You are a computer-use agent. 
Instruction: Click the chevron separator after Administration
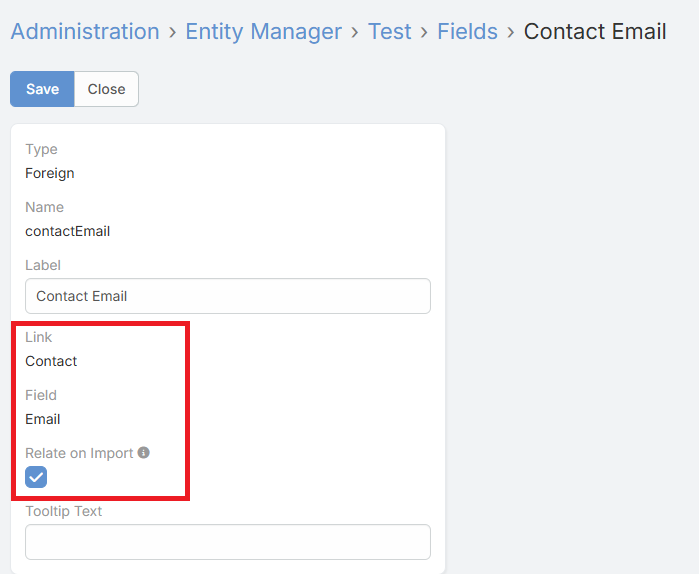pos(172,32)
